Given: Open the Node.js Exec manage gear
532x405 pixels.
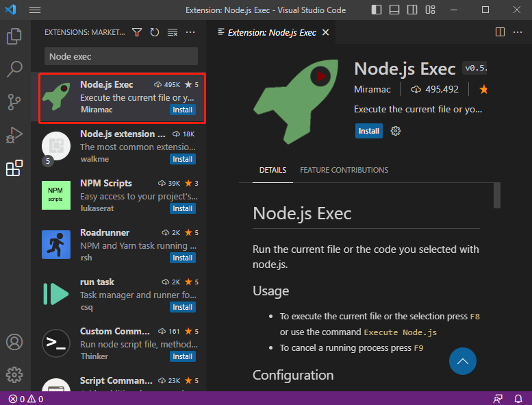Looking at the screenshot, I should 396,131.
